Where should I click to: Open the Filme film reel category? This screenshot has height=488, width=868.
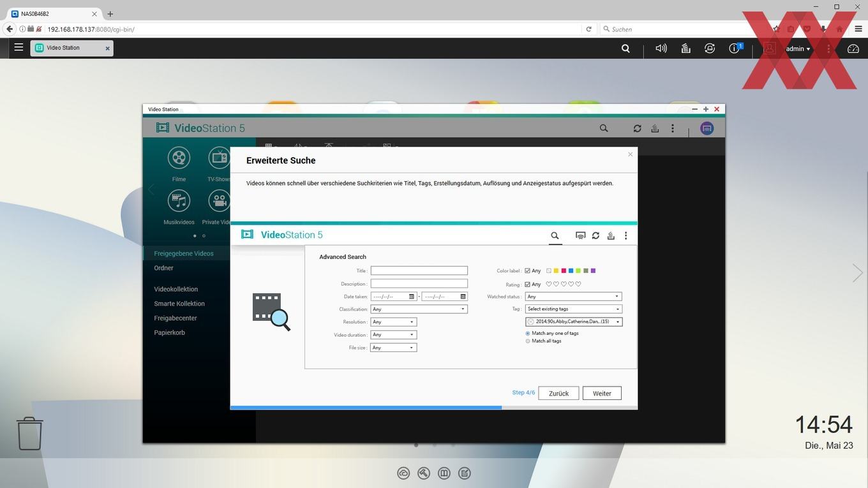coord(179,158)
